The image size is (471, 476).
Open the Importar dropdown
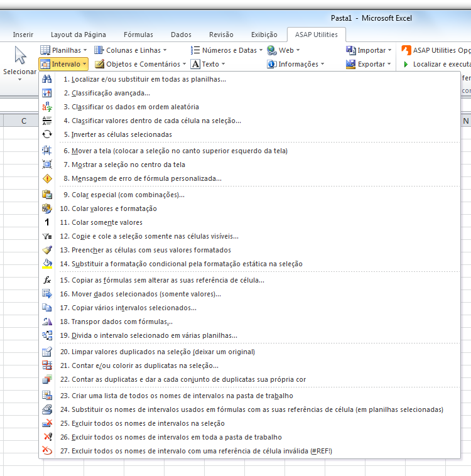pyautogui.click(x=369, y=50)
